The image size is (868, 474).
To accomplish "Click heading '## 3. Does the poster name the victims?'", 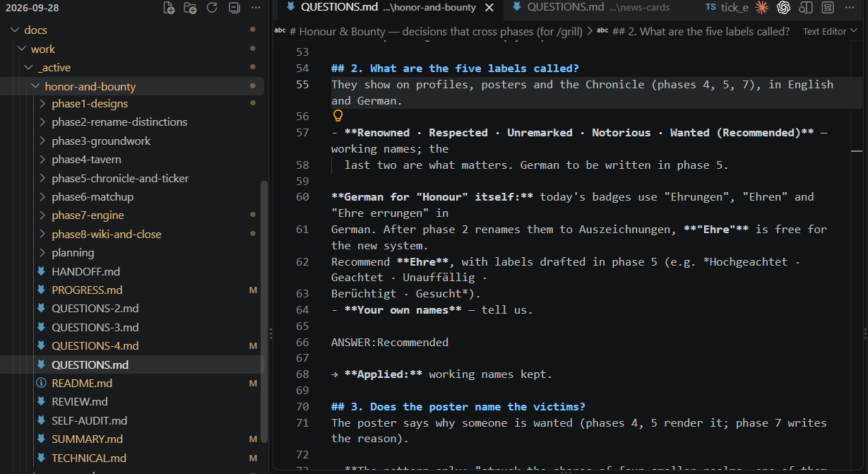I will coord(458,407).
